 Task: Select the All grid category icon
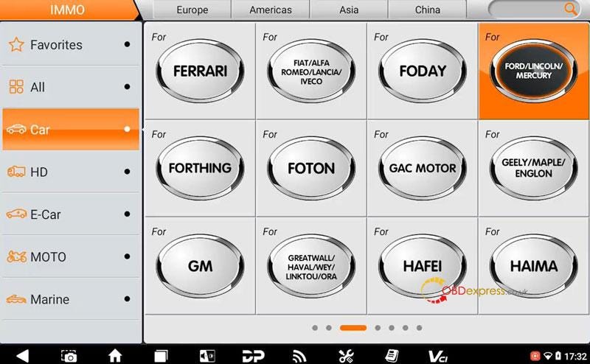16,87
